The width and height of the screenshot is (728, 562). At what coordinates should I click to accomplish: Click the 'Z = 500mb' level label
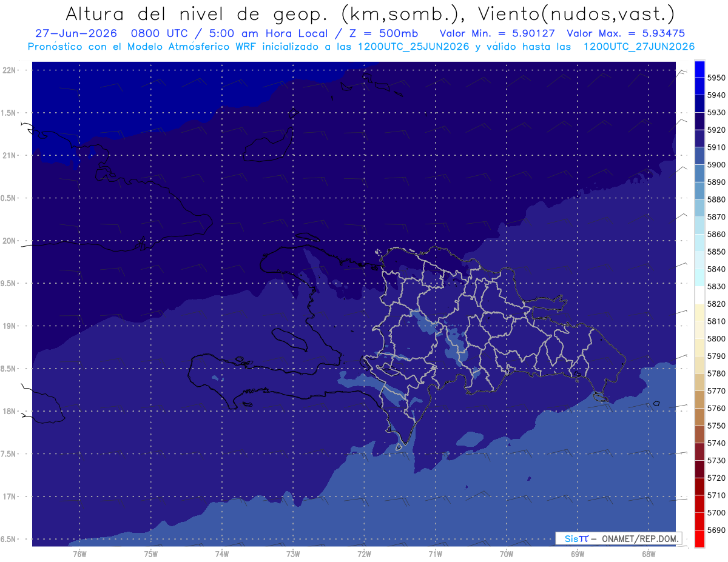click(x=383, y=33)
